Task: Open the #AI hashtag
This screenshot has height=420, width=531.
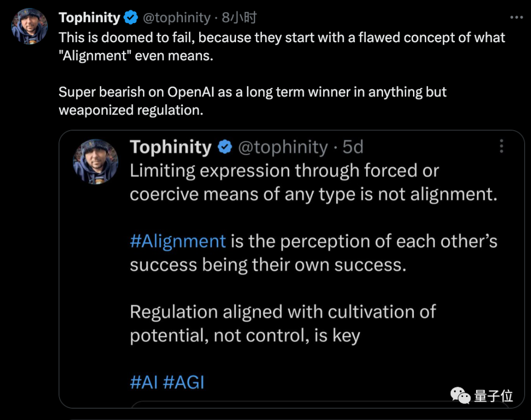Action: click(x=144, y=383)
